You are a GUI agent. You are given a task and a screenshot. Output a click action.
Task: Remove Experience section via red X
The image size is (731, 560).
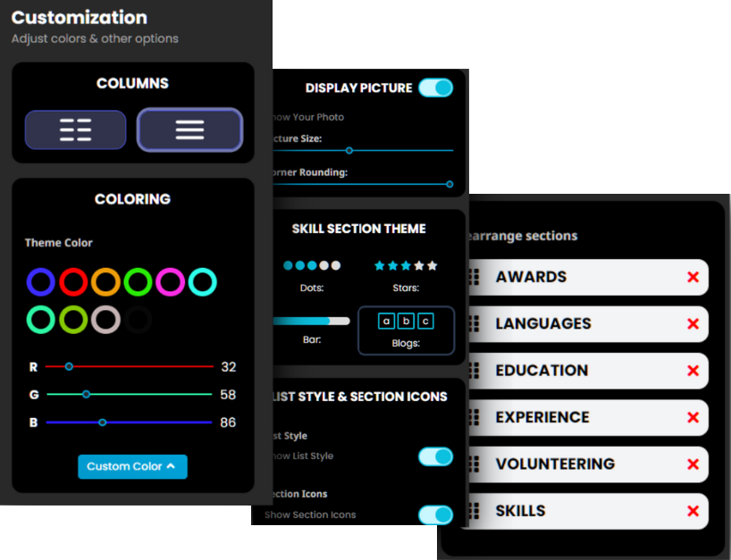coord(693,418)
